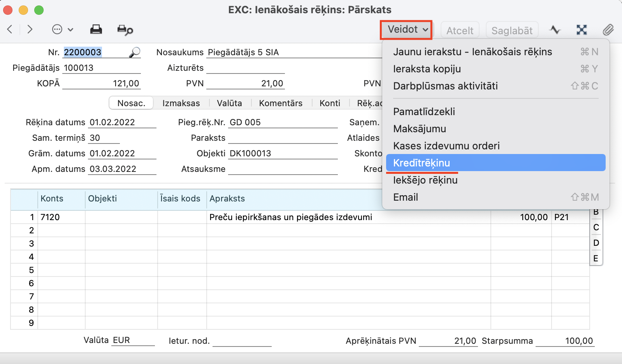Go to the next record arrow
The width and height of the screenshot is (622, 364).
pyautogui.click(x=30, y=30)
